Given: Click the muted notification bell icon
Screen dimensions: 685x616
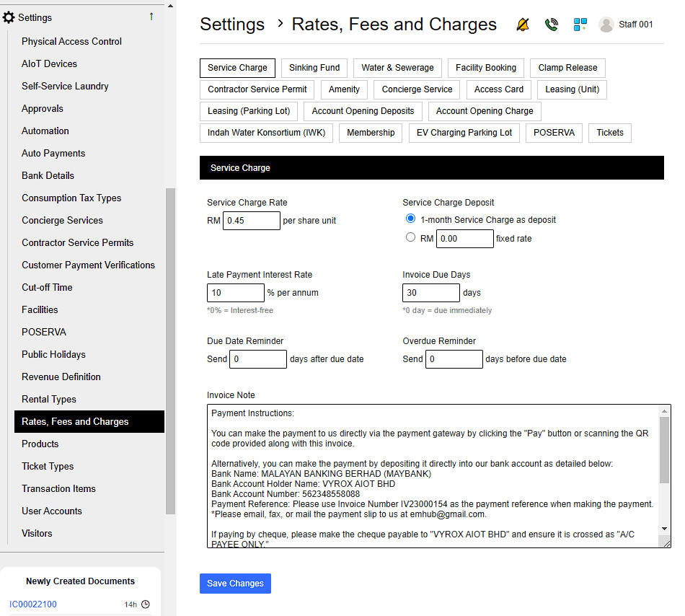Looking at the screenshot, I should pyautogui.click(x=523, y=25).
